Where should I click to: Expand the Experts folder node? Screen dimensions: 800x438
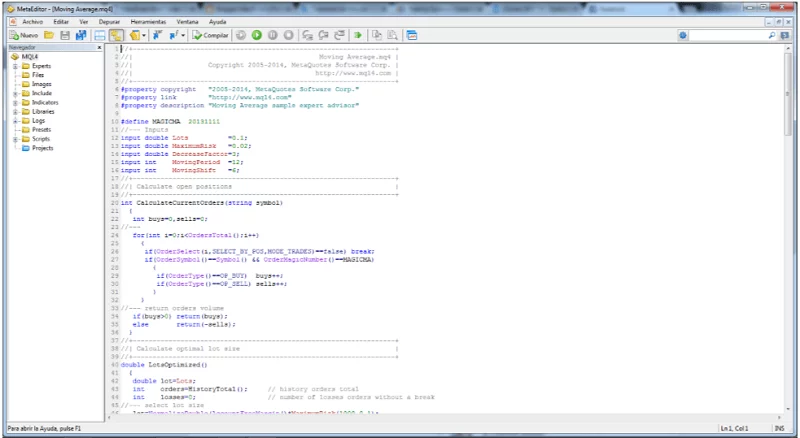pos(15,66)
